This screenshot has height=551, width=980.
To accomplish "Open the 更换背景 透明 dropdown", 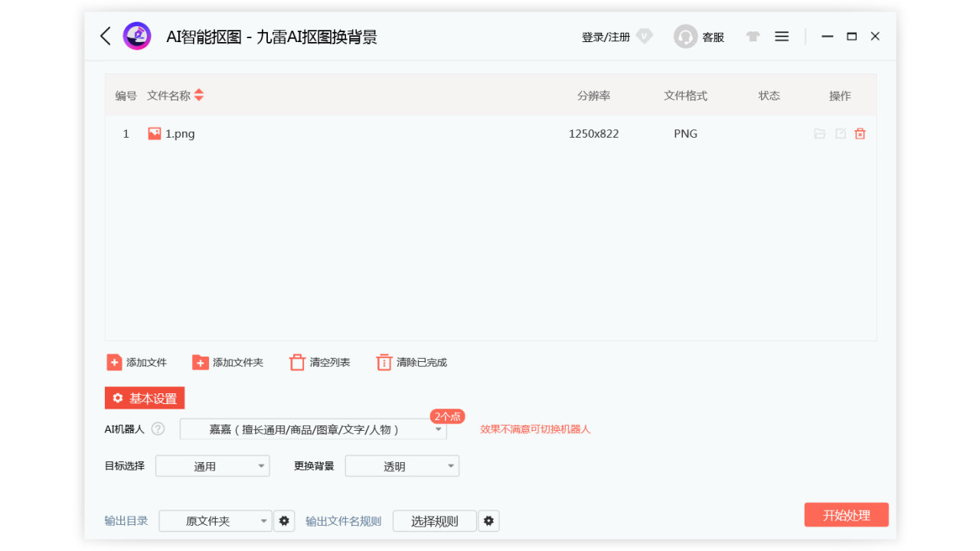I will point(402,465).
